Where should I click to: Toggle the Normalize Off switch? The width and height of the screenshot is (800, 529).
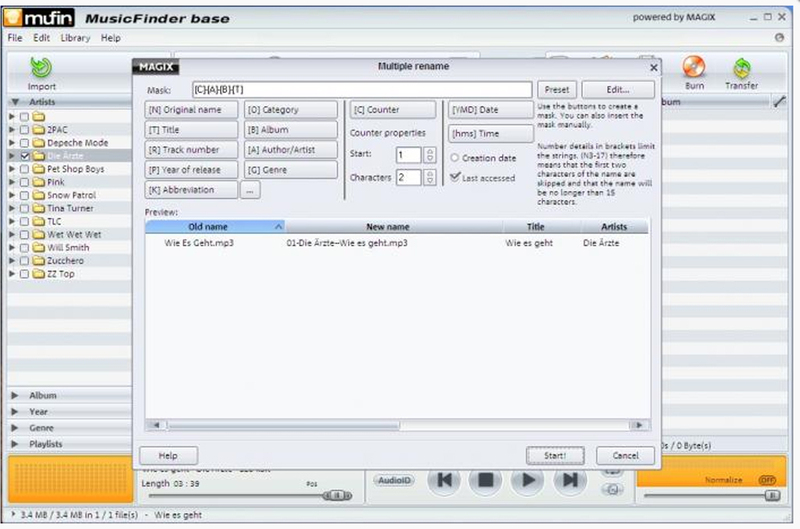767,480
